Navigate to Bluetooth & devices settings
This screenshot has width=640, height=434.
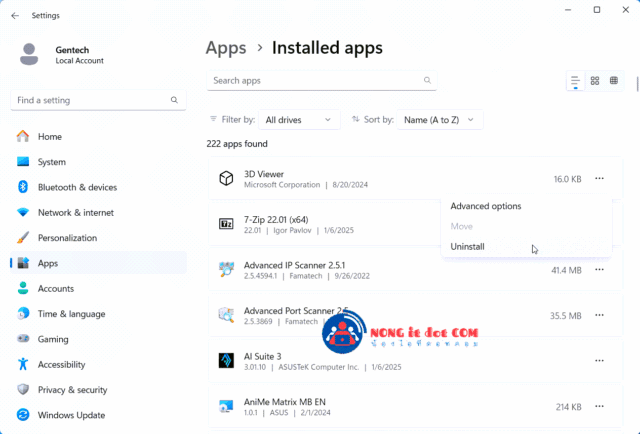tap(98, 187)
